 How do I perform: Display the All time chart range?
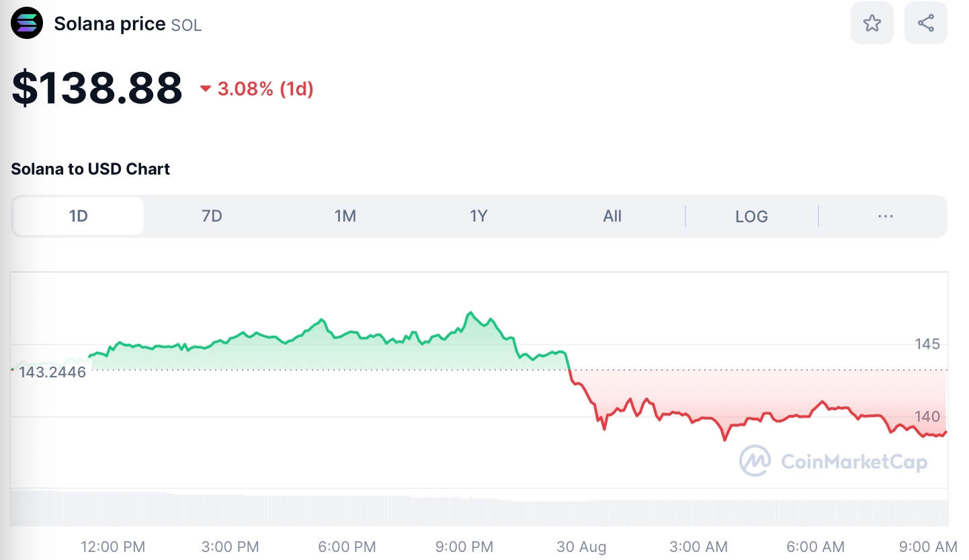pos(612,216)
